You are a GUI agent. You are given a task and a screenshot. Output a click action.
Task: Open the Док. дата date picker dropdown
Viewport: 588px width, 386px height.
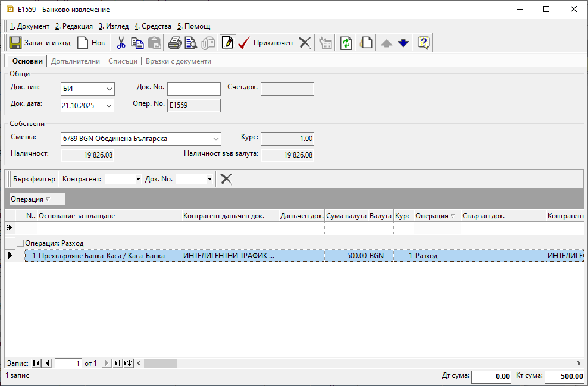point(110,106)
